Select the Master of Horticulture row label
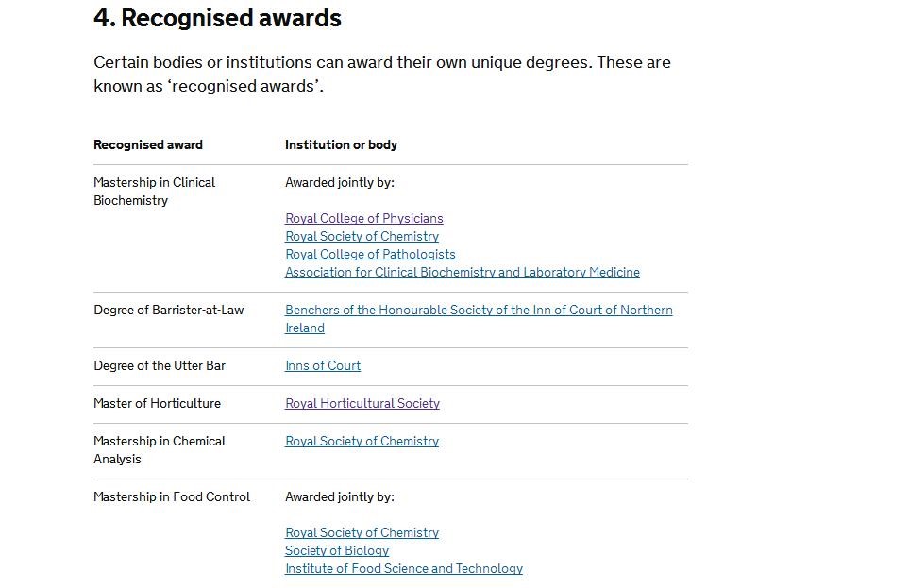 point(157,403)
